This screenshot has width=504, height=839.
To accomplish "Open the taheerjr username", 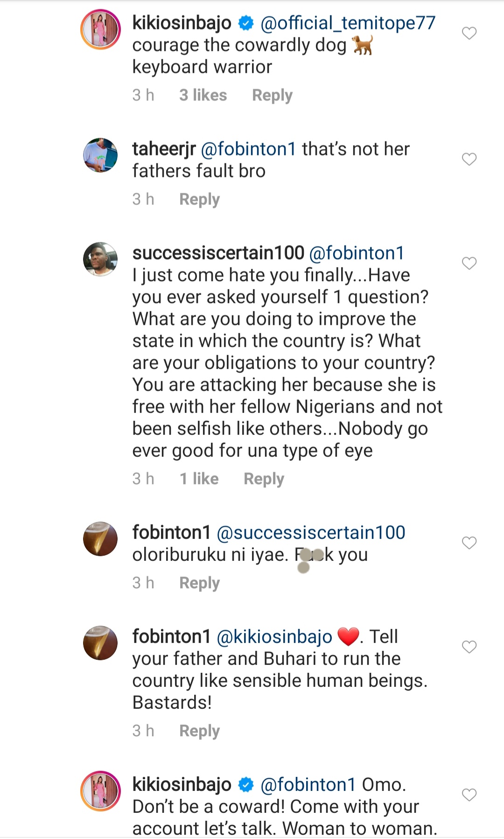I will (164, 149).
